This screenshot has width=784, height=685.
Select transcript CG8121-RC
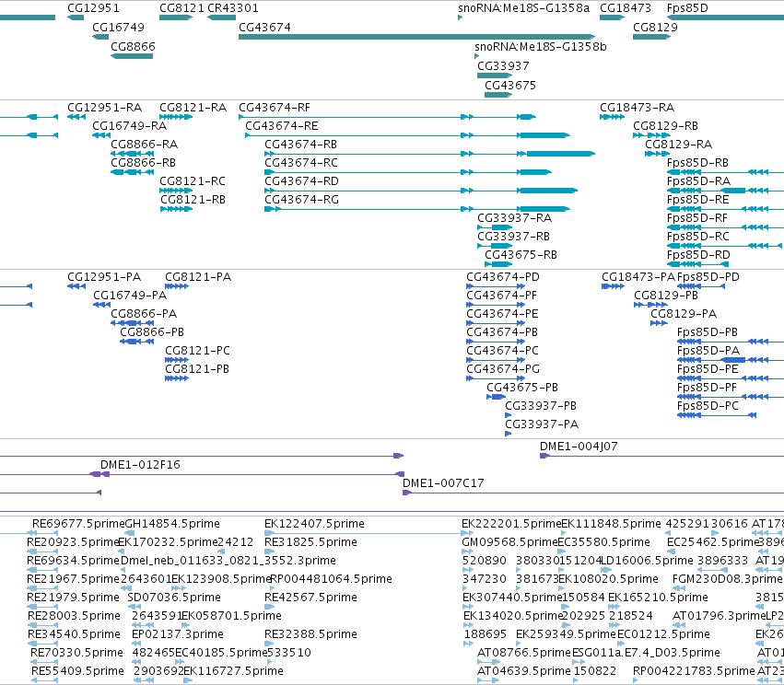click(193, 181)
